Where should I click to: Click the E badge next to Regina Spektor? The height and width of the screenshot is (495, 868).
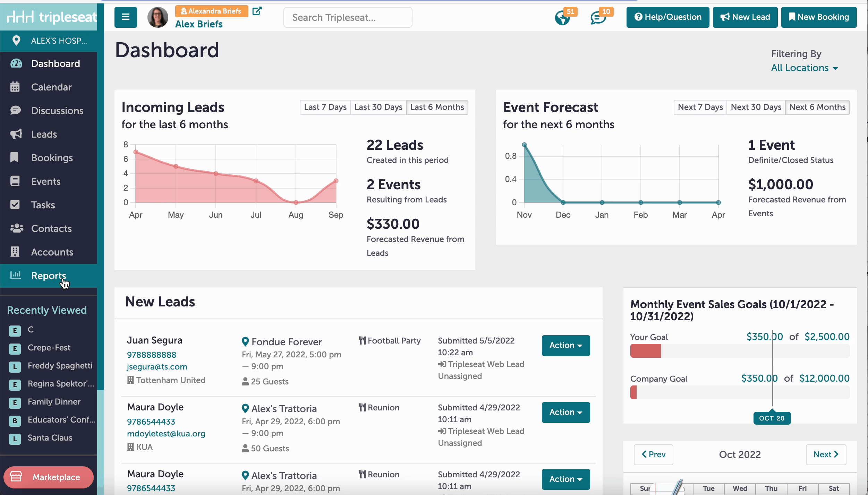[15, 385]
